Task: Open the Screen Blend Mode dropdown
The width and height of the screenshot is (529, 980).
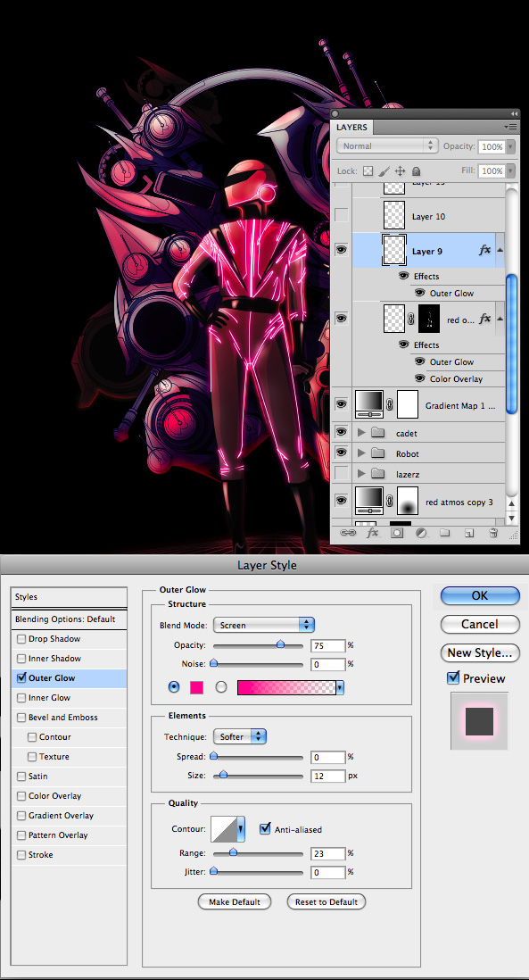Action: tap(263, 625)
